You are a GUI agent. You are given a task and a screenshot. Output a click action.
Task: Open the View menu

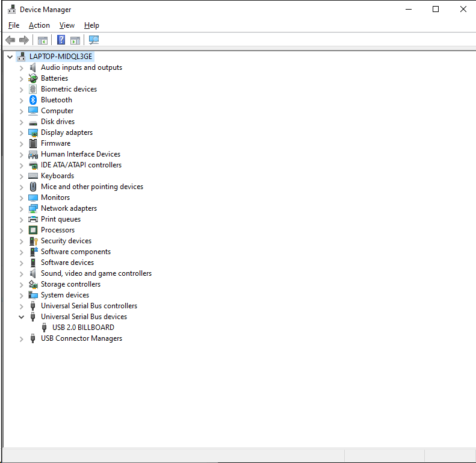pos(67,25)
